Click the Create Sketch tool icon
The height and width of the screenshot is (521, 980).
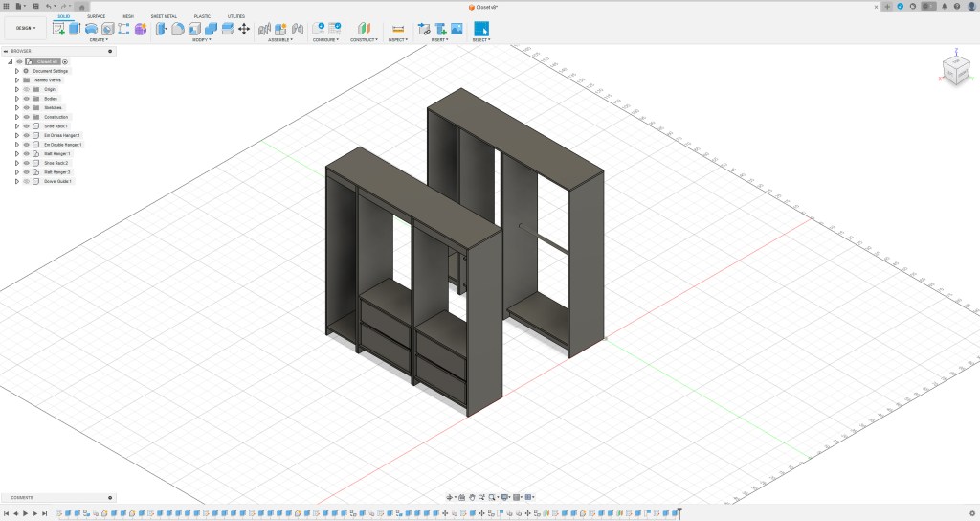tap(59, 29)
